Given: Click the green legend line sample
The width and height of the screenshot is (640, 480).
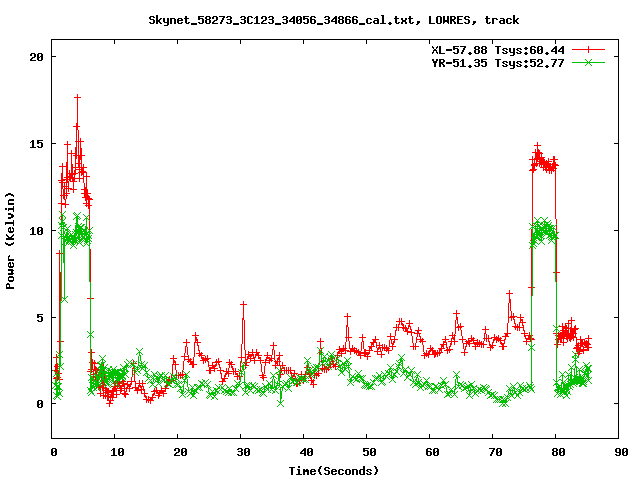Looking at the screenshot, I should [588, 62].
